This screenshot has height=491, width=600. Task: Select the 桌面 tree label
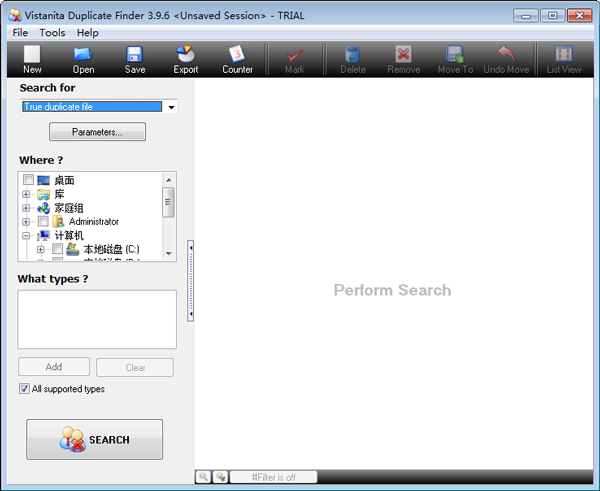coord(64,180)
